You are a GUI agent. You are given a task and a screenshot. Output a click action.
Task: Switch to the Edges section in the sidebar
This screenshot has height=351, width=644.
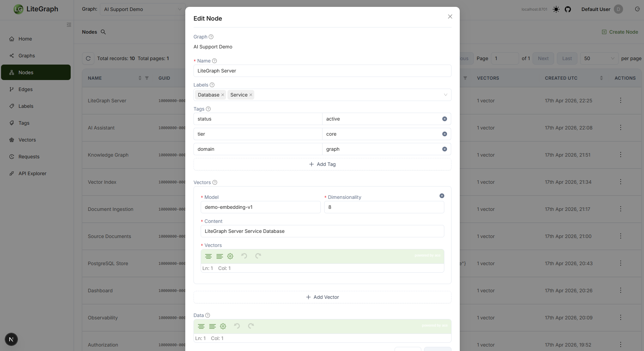[x=25, y=89]
